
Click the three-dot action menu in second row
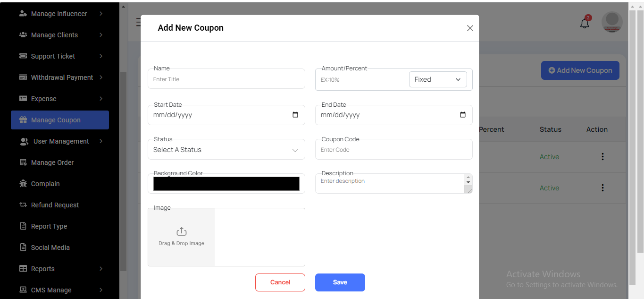(602, 188)
